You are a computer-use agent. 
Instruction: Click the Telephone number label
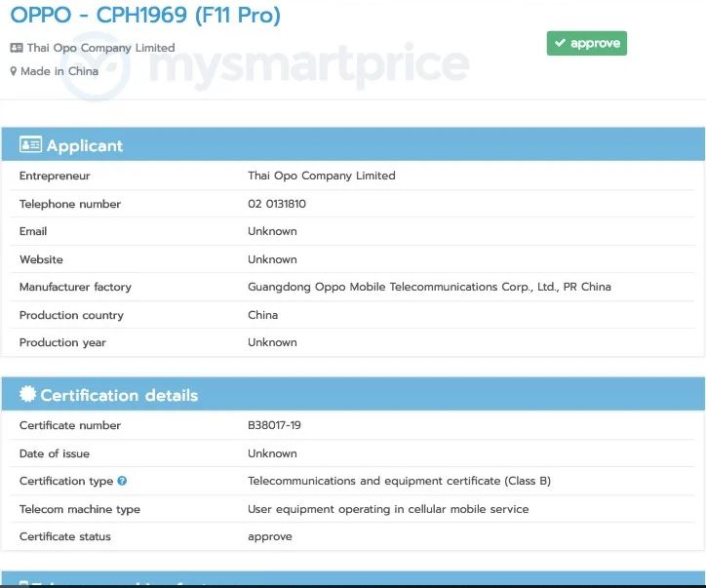tap(70, 204)
